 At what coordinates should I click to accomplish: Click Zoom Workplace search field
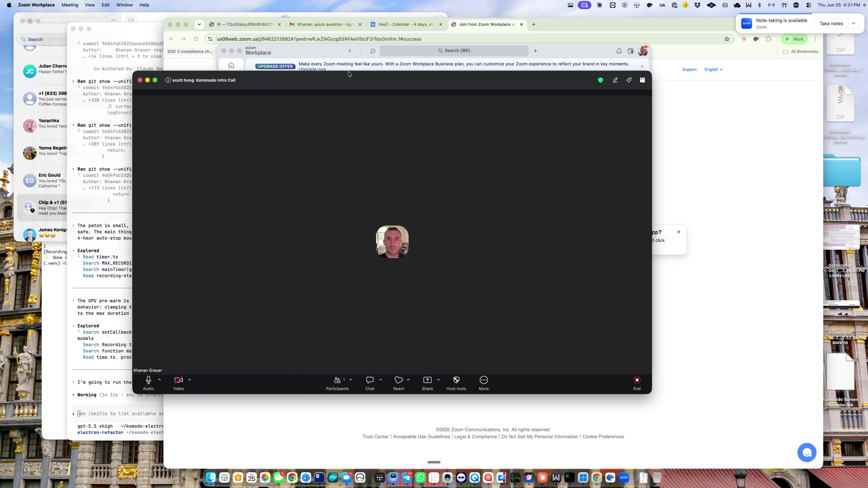click(454, 51)
